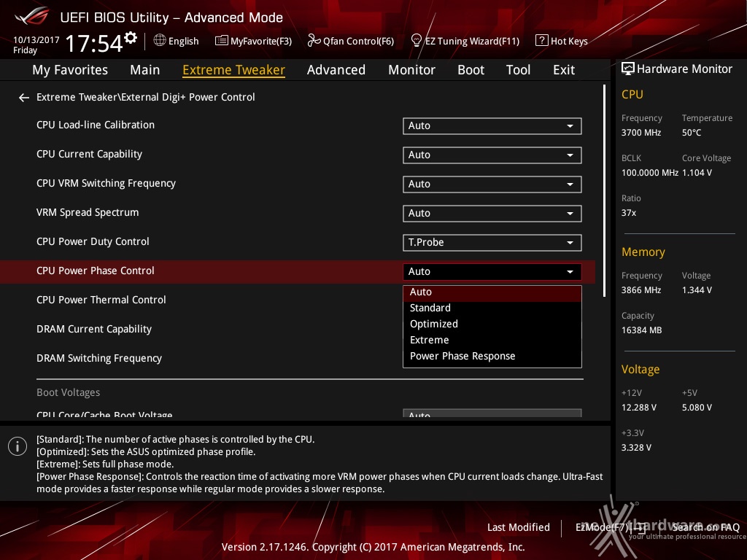Image resolution: width=747 pixels, height=560 pixels.
Task: Select the Extreme Tweaker tab
Action: click(234, 70)
